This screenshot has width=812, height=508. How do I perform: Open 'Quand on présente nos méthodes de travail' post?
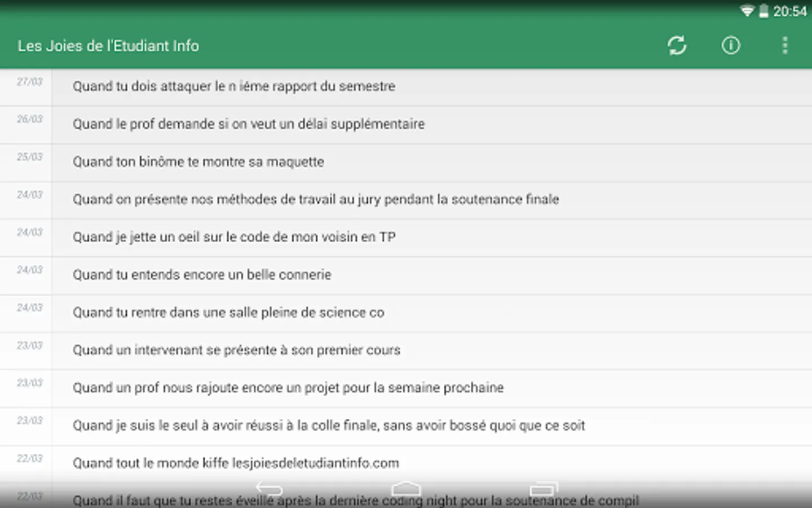406,200
